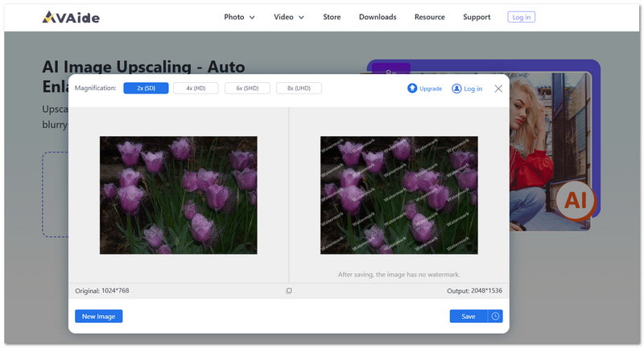
Task: Click the user profile icon in dialog
Action: (x=456, y=89)
